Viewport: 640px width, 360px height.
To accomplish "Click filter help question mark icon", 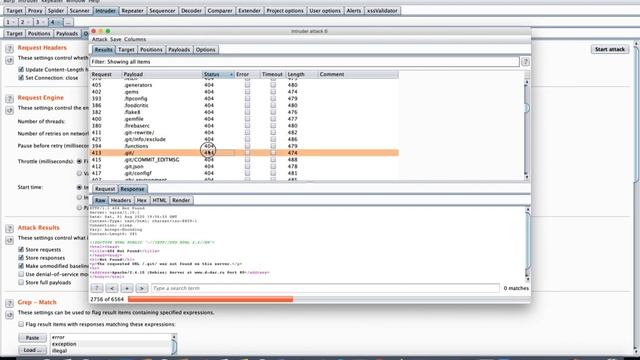I will coord(525,62).
